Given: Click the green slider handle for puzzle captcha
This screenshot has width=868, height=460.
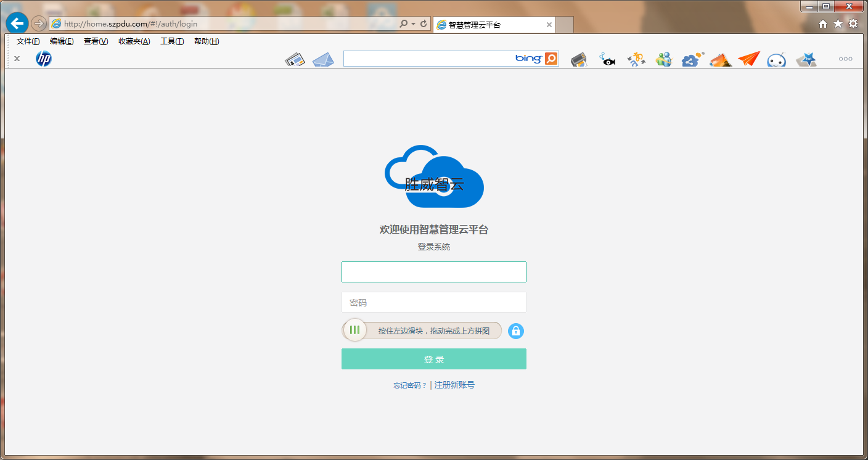Looking at the screenshot, I should [x=354, y=331].
